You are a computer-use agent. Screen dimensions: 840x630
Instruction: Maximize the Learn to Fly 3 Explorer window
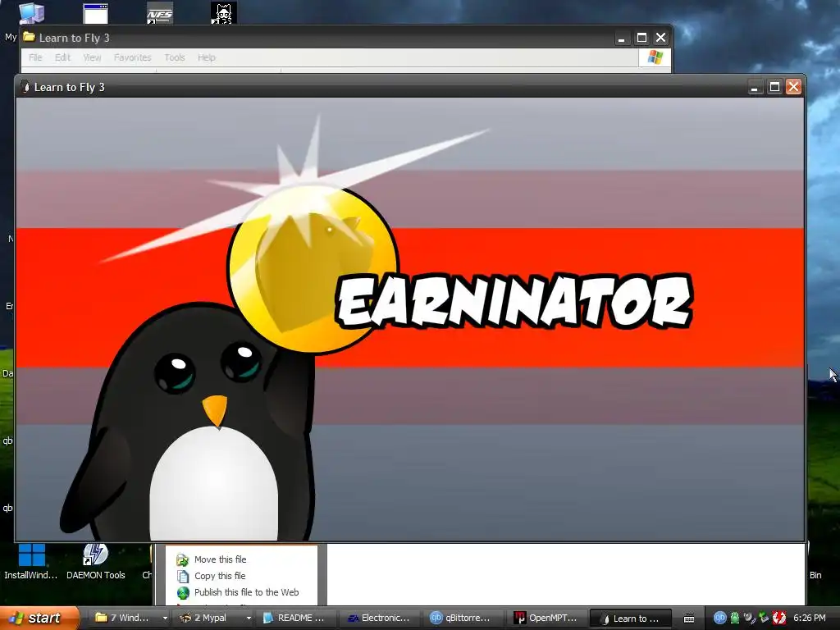click(641, 38)
